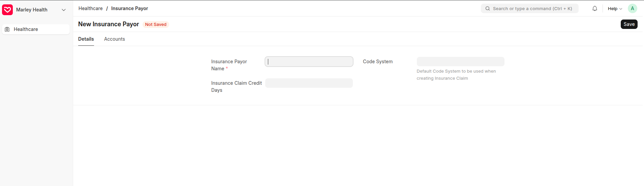Open the Healthcare sidebar item
This screenshot has height=186, width=644.
[36, 29]
